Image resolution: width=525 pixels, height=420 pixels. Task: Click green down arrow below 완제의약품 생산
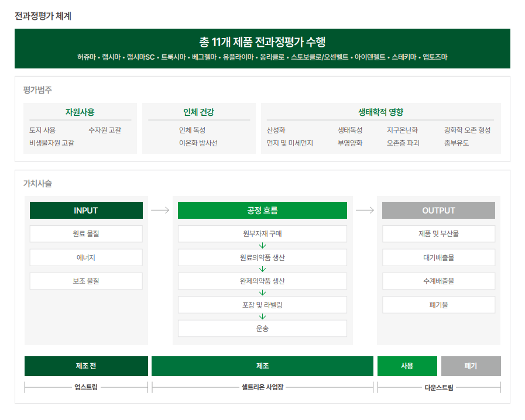pos(262,293)
